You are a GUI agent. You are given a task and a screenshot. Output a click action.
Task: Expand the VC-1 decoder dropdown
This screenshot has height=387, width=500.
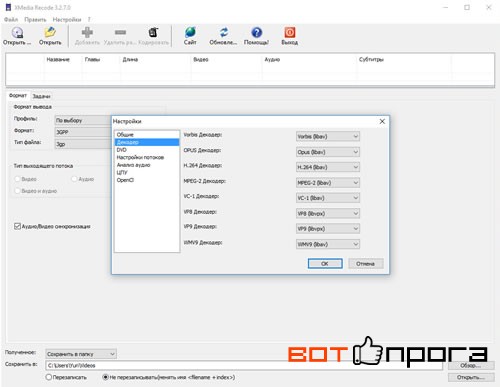pos(328,198)
